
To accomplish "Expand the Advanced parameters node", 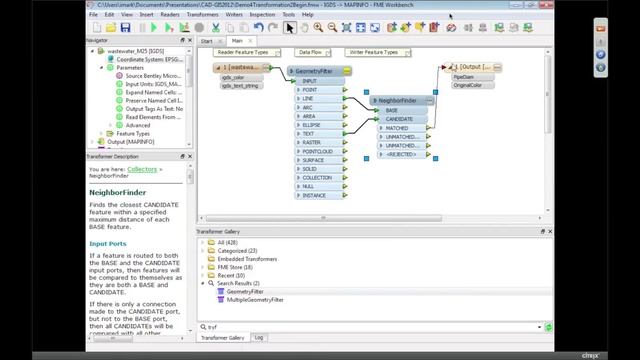I will [110, 125].
